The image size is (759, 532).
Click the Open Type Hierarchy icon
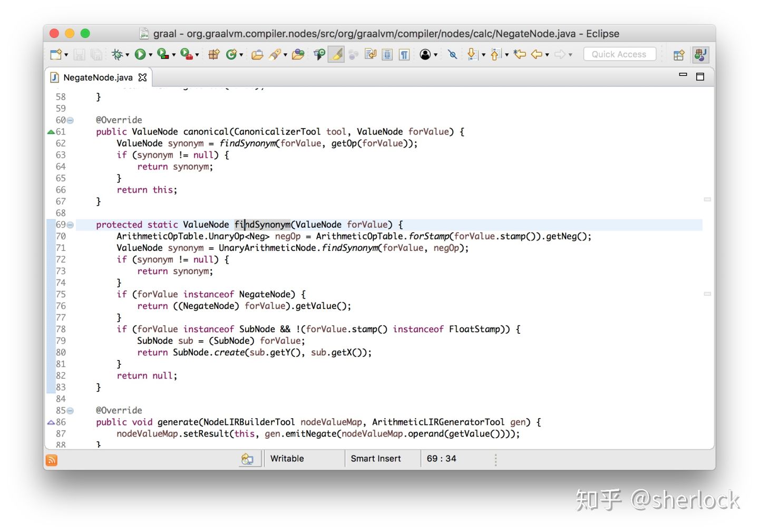319,54
